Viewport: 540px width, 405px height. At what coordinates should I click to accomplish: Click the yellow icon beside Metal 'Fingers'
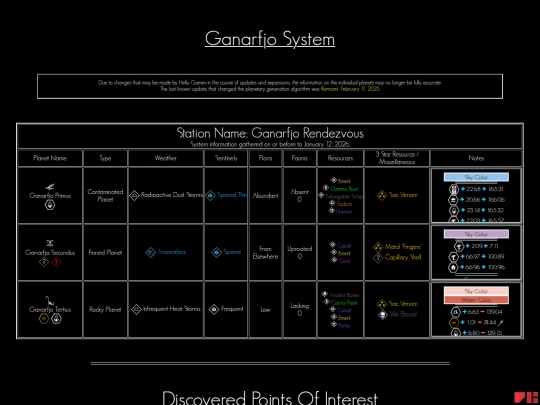click(x=378, y=247)
